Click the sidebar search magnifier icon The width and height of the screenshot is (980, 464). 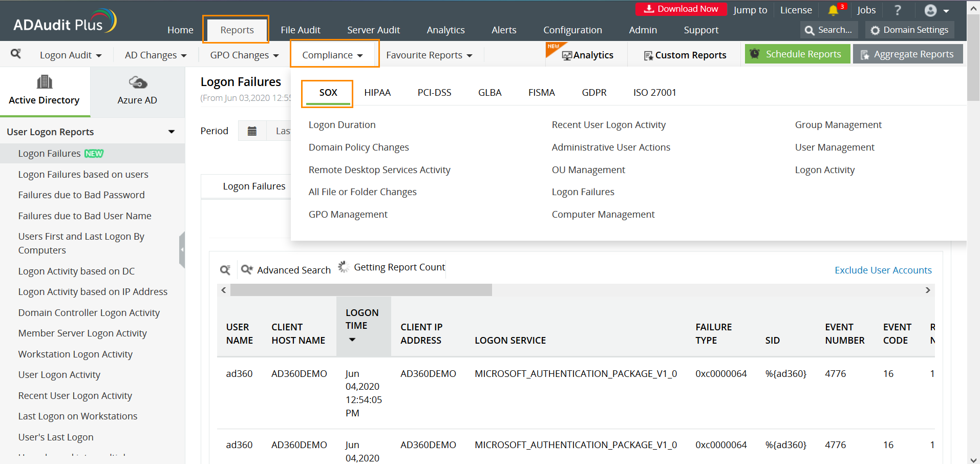point(15,54)
